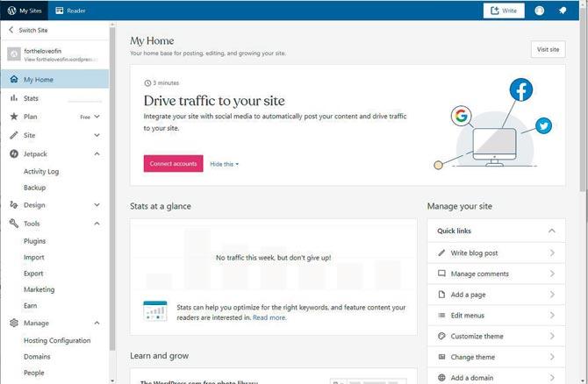Click 'No traffic this week' message text
The image size is (588, 384).
pyautogui.click(x=273, y=258)
